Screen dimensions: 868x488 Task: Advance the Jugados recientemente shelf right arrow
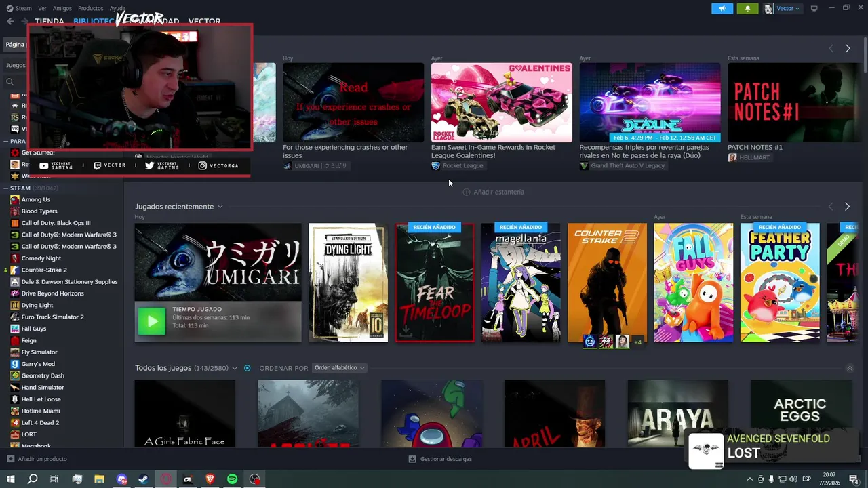pyautogui.click(x=847, y=206)
